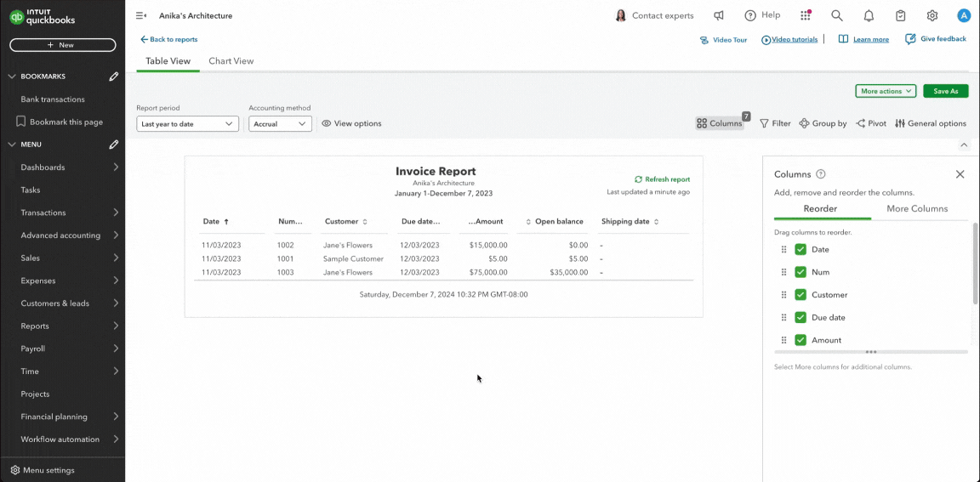Open the notifications bell
The height and width of the screenshot is (482, 980).
(x=869, y=15)
